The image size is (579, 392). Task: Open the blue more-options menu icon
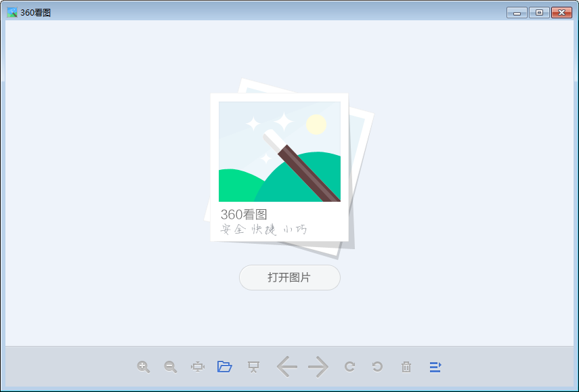coord(435,367)
